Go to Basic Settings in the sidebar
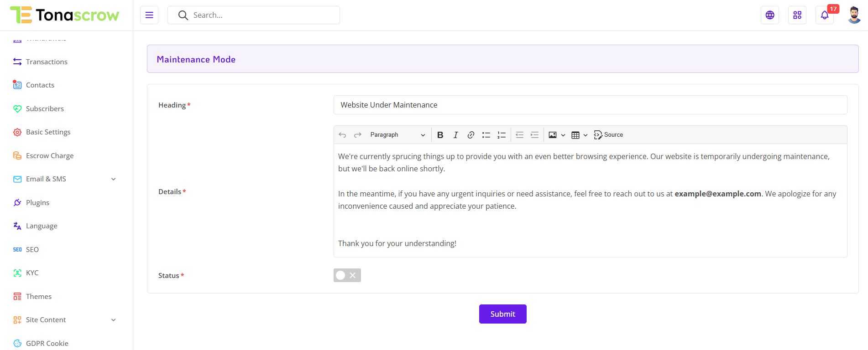Image resolution: width=868 pixels, height=350 pixels. pyautogui.click(x=48, y=132)
